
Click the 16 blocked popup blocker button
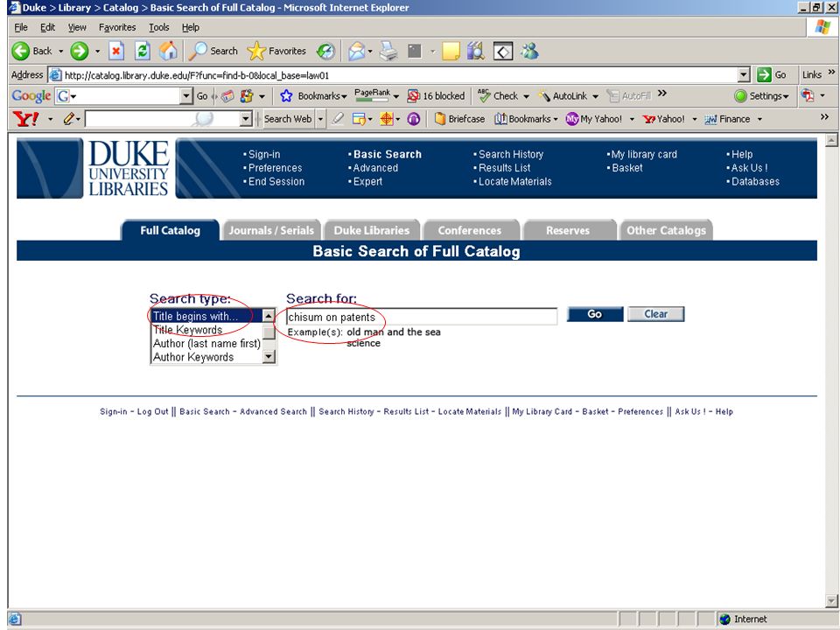[x=436, y=96]
